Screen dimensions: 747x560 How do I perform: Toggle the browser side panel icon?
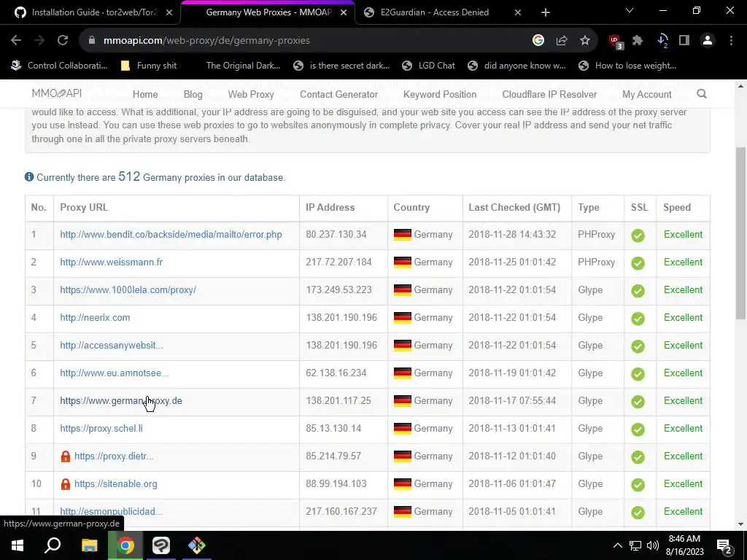(x=684, y=41)
